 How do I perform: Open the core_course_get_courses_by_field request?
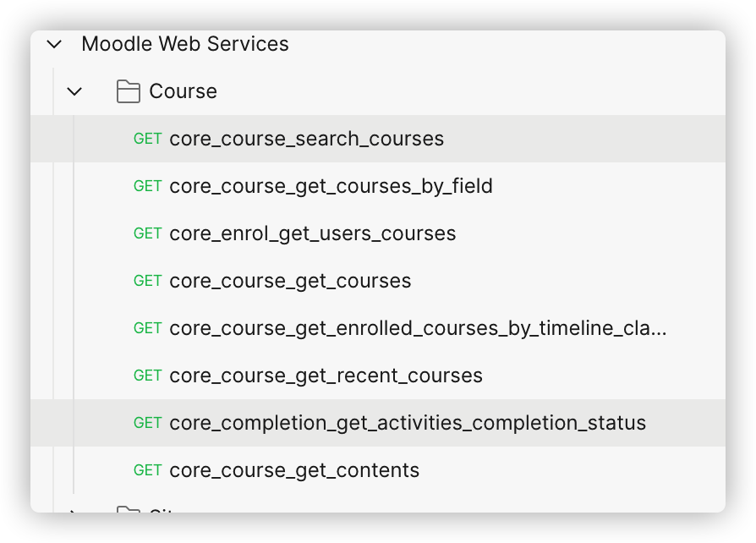[x=377, y=186]
